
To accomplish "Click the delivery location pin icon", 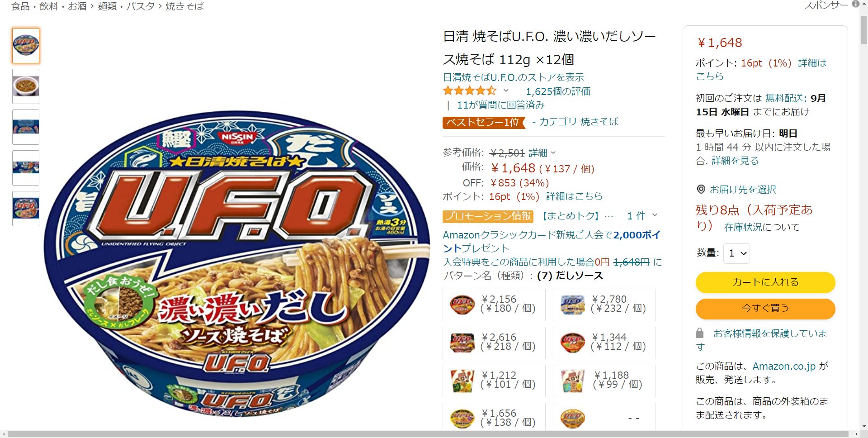I will point(701,189).
